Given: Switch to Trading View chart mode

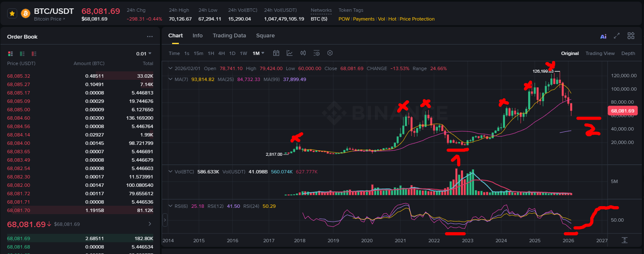Looking at the screenshot, I should click(x=600, y=53).
